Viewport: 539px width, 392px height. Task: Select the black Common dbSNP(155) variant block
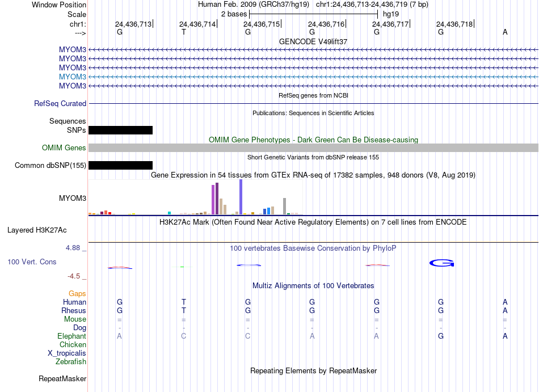(x=121, y=165)
